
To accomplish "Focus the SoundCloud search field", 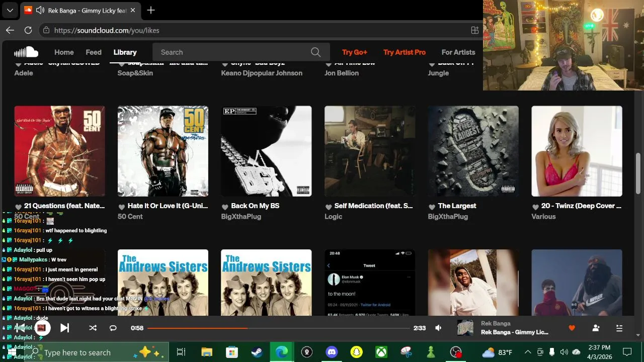I will coord(241,52).
